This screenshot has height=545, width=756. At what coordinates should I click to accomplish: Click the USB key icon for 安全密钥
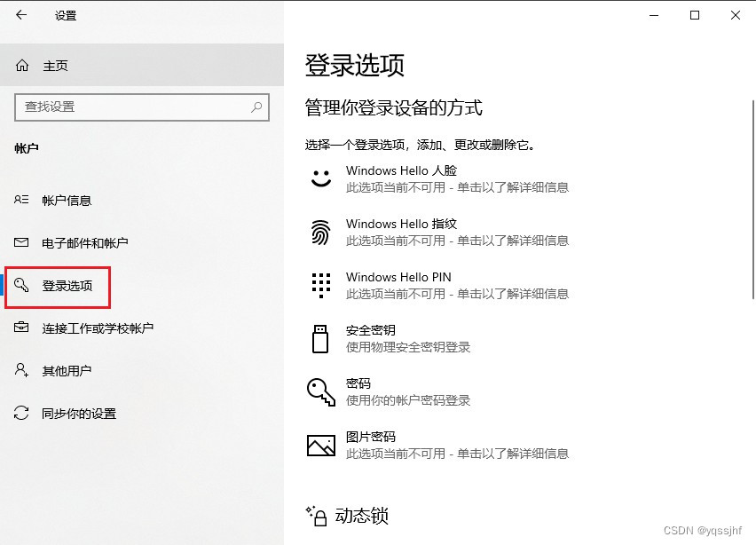(320, 338)
